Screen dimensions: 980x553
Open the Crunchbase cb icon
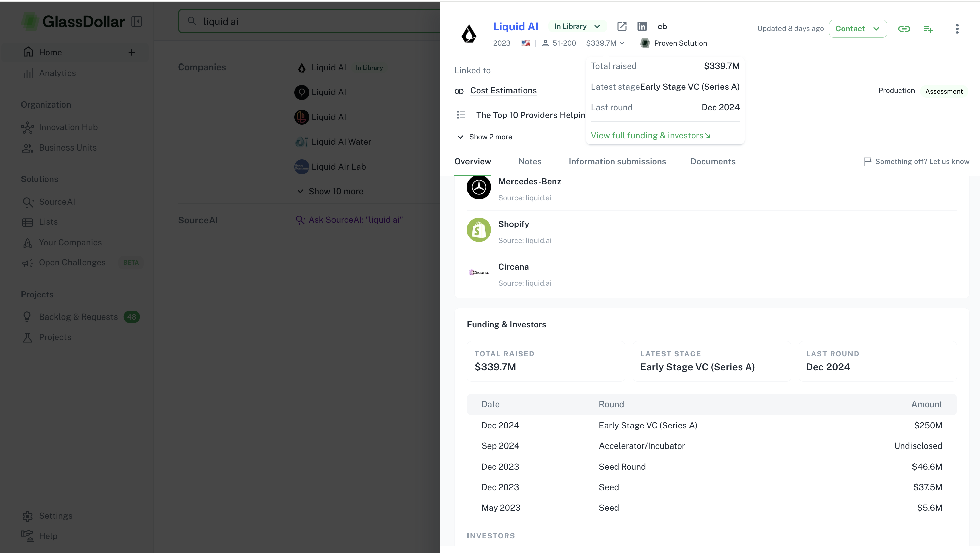(x=662, y=26)
